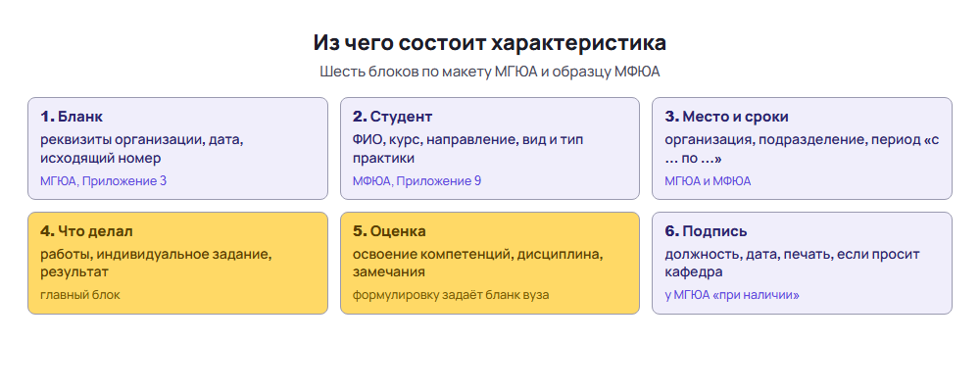980x392 pixels.
Task: Click the heading 'Из чего состоит характеристика'
Action: (489, 43)
